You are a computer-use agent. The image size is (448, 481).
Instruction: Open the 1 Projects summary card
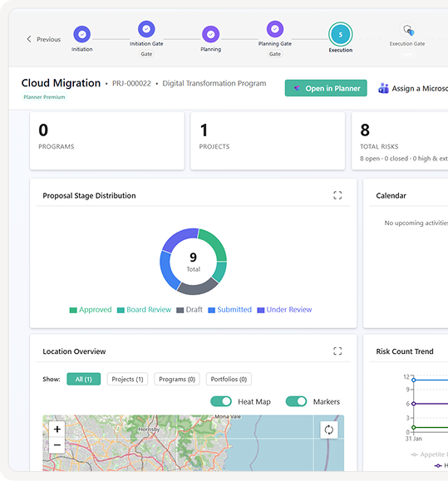pos(268,140)
